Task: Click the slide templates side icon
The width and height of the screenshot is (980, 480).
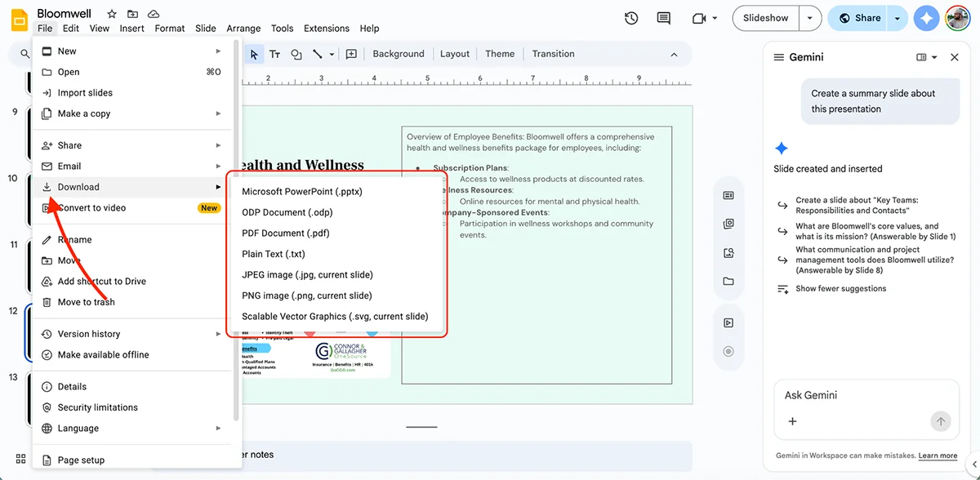Action: [728, 196]
